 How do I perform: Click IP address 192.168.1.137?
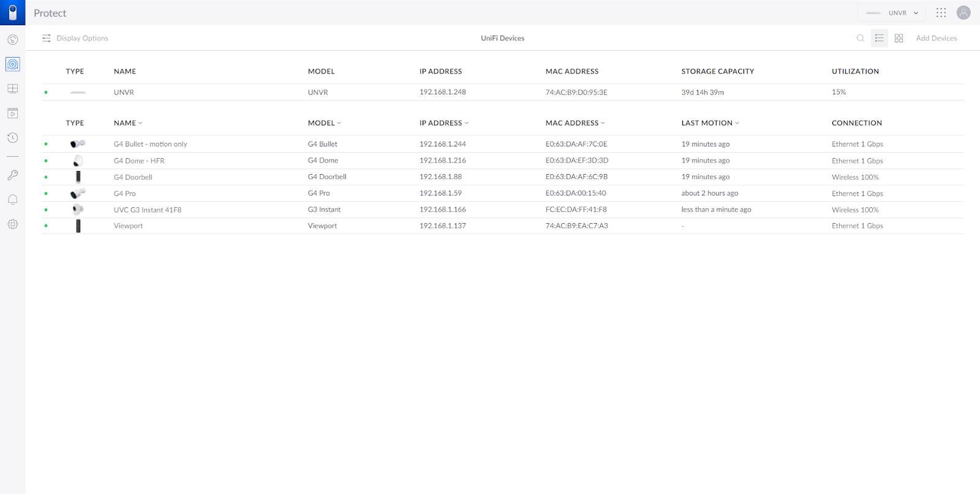click(x=442, y=226)
